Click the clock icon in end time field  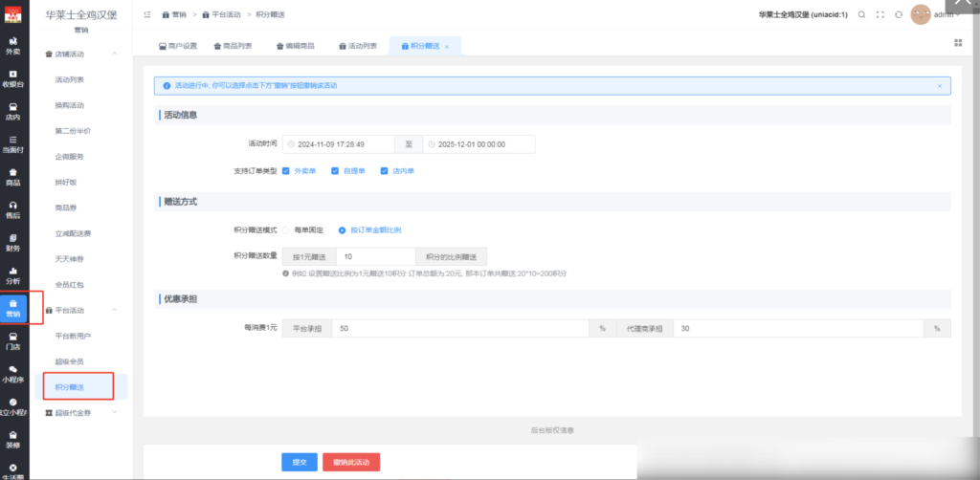(432, 144)
